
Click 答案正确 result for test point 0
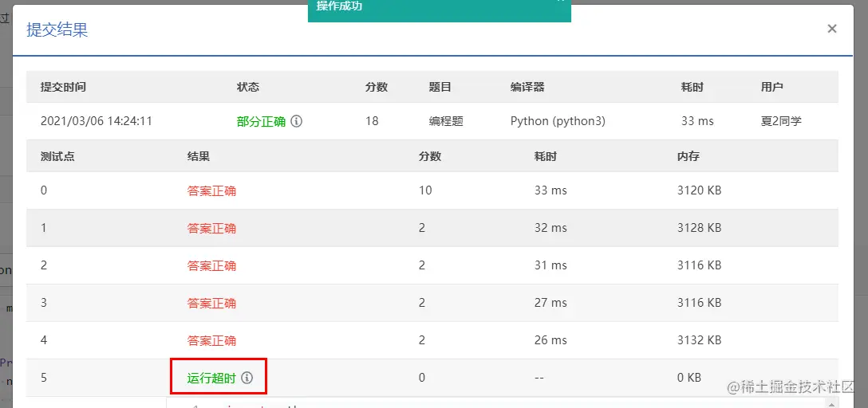coord(211,190)
